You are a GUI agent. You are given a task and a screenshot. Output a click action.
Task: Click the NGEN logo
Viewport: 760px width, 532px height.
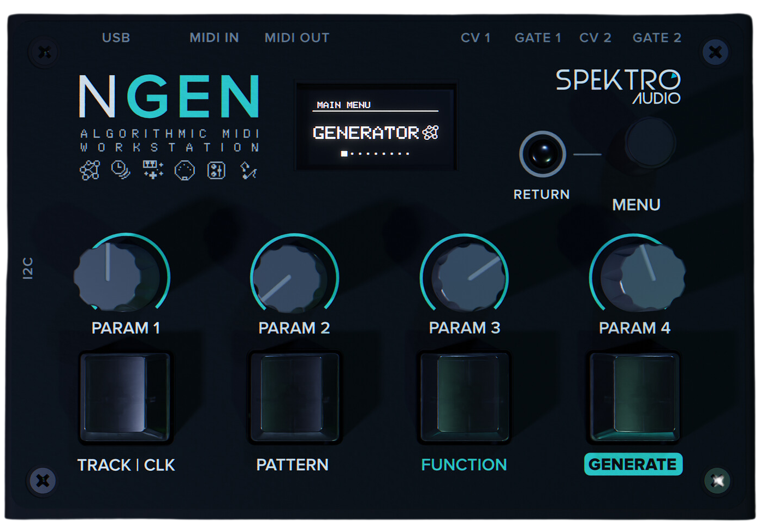[x=169, y=97]
